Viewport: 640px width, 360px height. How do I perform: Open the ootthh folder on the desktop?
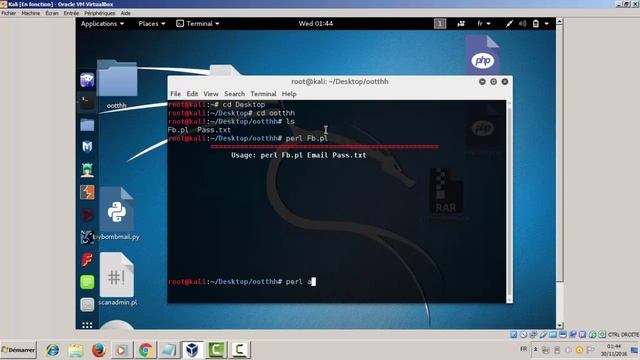point(117,84)
